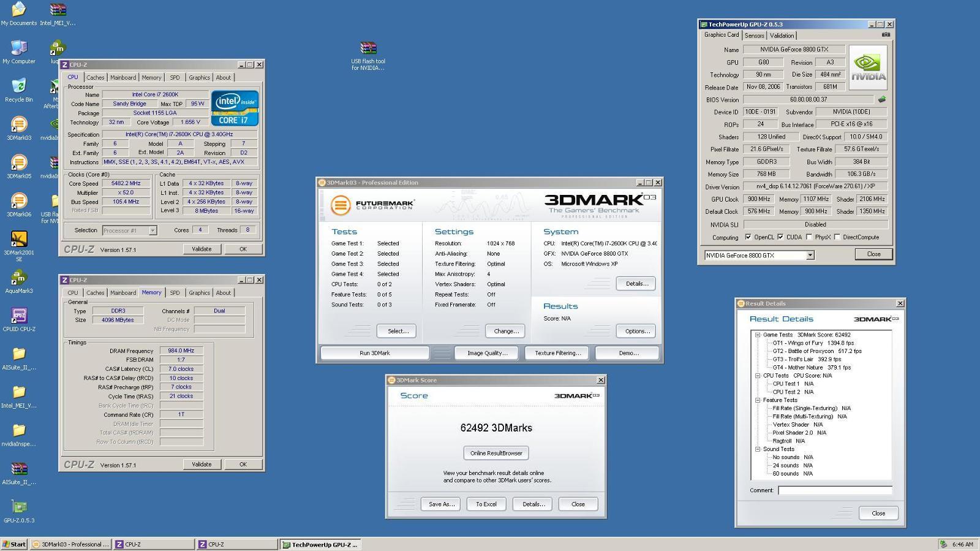
Task: Switch to the Sensors tab in GPU-Z
Action: pyautogui.click(x=754, y=36)
